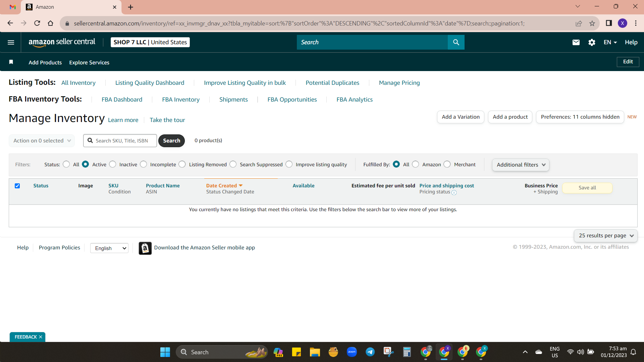The image size is (644, 362).
Task: Select Fulfilled By Merchant radio button
Action: click(x=447, y=164)
